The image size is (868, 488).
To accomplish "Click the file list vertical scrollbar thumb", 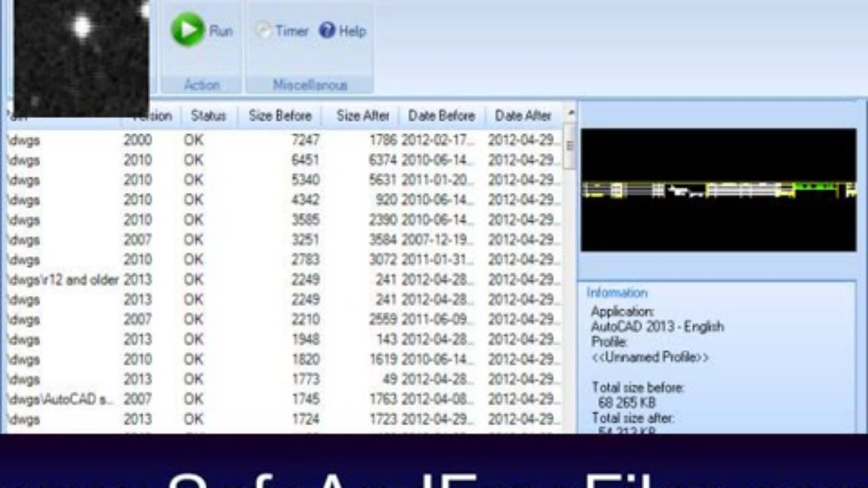I will click(570, 145).
